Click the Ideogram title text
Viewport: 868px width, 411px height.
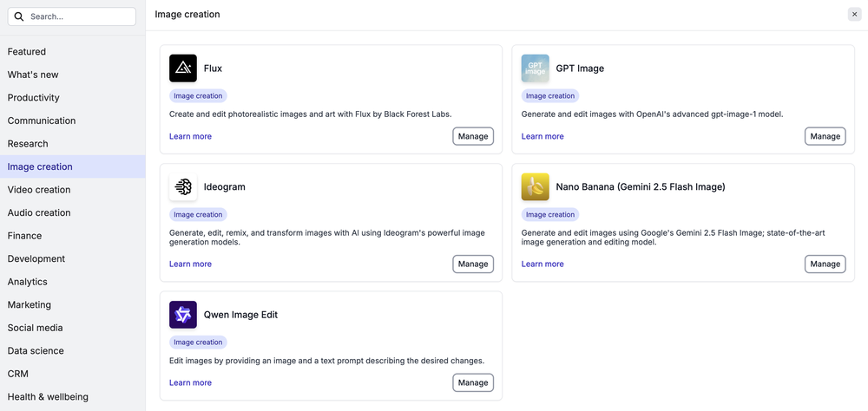tap(225, 187)
